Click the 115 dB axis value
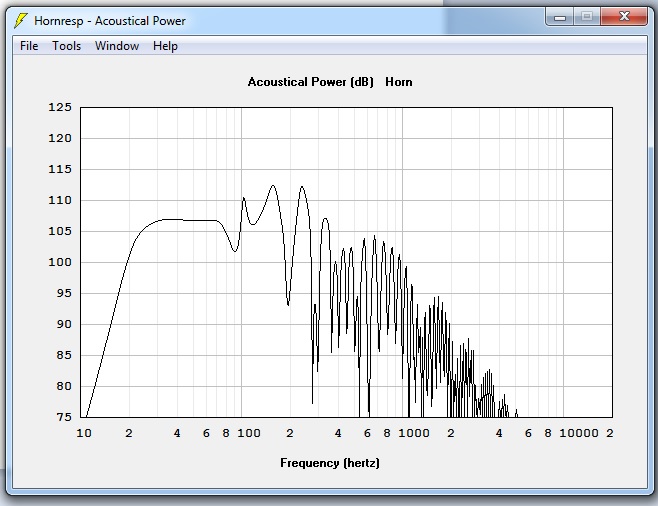The image size is (658, 506). (60, 169)
